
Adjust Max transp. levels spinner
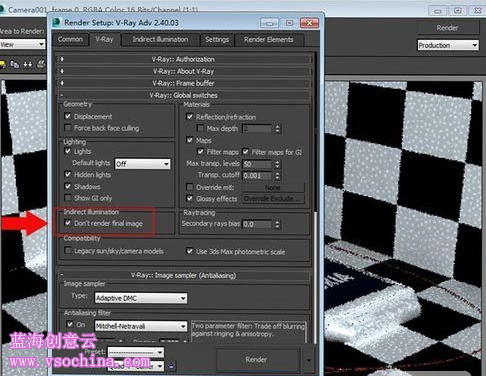(x=277, y=164)
